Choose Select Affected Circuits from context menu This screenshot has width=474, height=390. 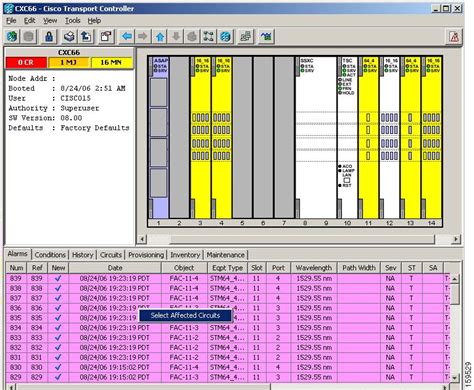pos(185,315)
